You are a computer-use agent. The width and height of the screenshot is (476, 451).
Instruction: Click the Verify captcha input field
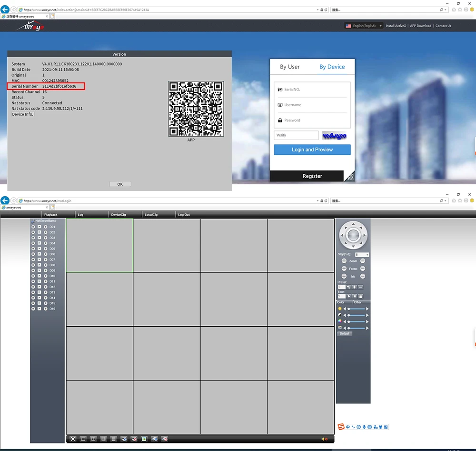(x=296, y=135)
